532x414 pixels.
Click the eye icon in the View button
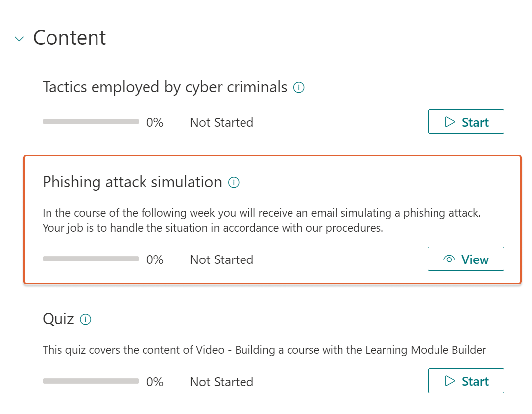click(x=449, y=259)
